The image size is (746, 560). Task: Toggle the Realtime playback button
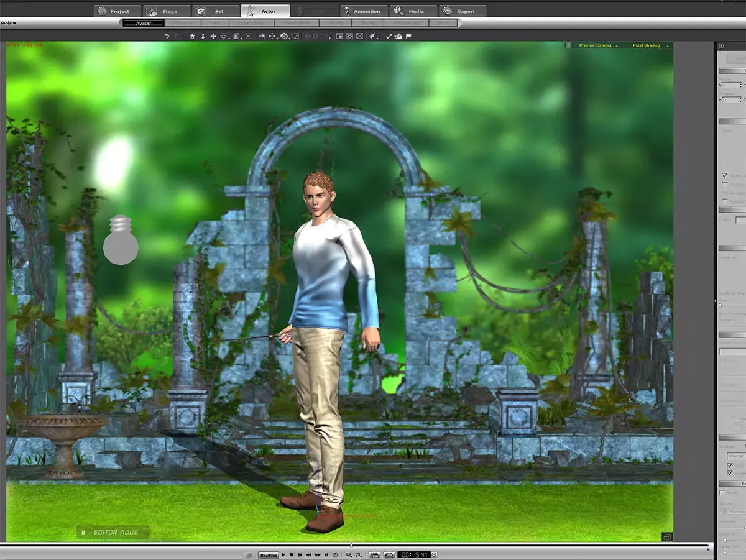[269, 555]
